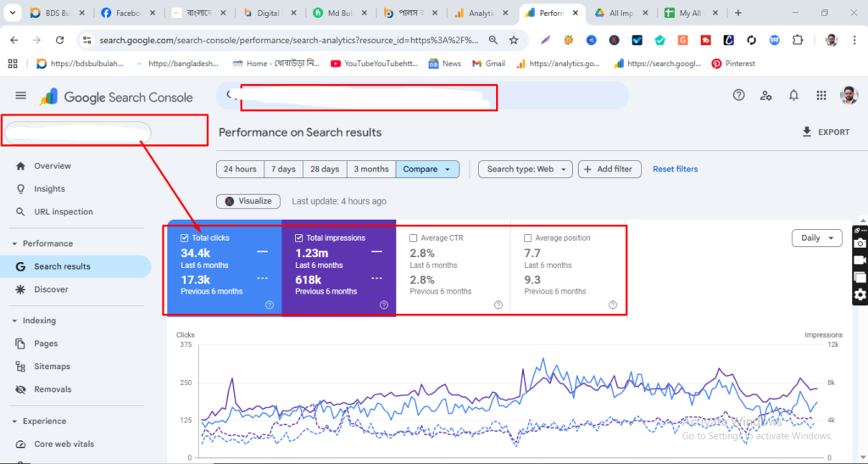The height and width of the screenshot is (464, 868).
Task: Click the EXPORT button label
Action: [834, 132]
